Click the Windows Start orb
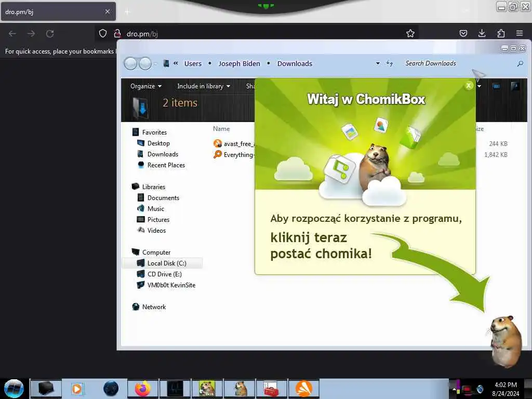Screen dimensions: 532x399 pos(14,389)
